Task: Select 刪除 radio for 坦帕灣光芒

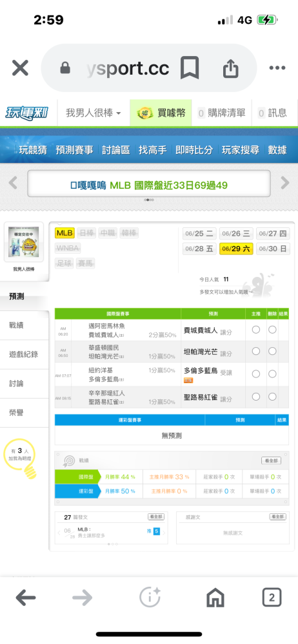Action: pos(272,351)
